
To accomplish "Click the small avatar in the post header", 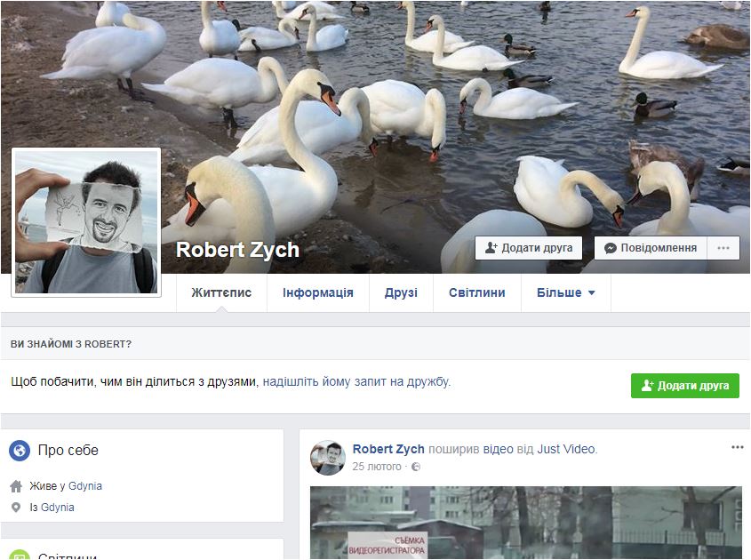I will [x=327, y=457].
